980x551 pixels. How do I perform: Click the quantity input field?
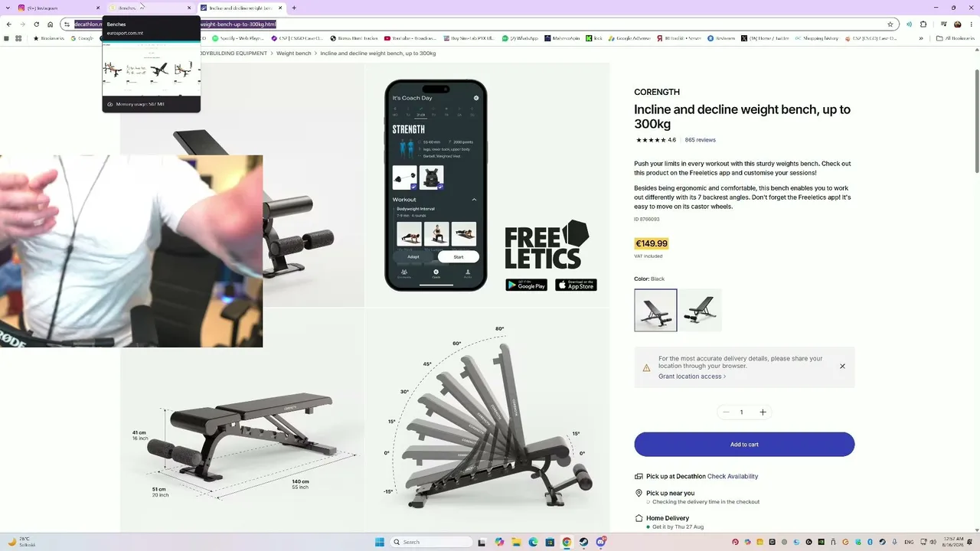click(741, 412)
